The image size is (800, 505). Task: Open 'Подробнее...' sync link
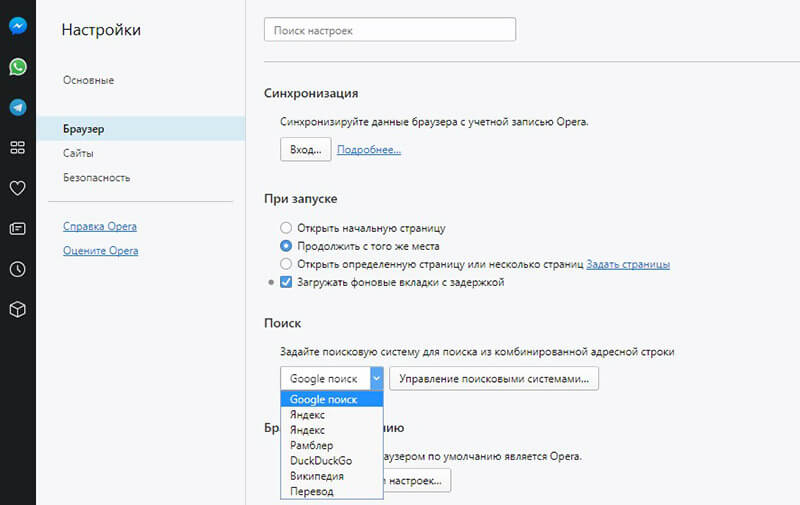[x=369, y=149]
